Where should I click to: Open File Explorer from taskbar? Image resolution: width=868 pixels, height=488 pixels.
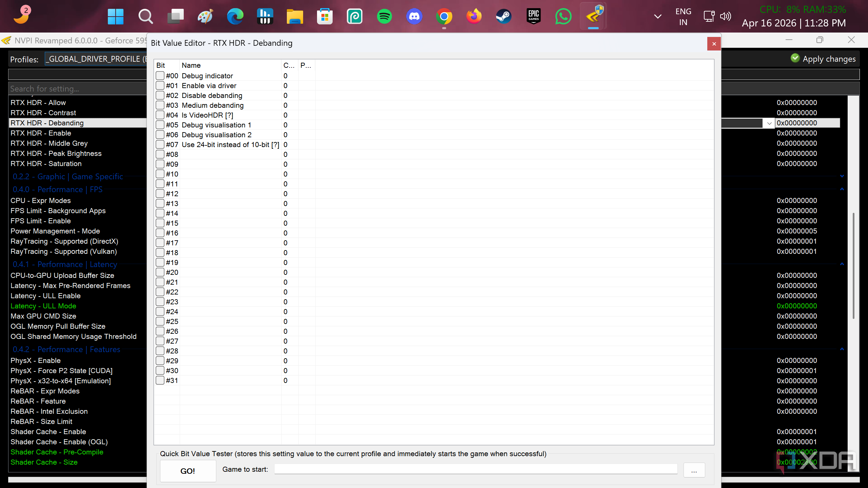point(295,17)
